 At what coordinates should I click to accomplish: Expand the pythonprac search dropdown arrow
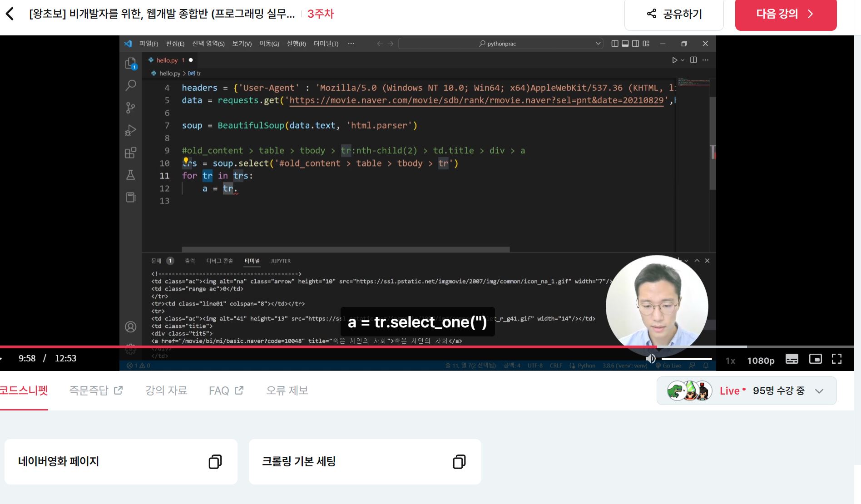(x=598, y=44)
